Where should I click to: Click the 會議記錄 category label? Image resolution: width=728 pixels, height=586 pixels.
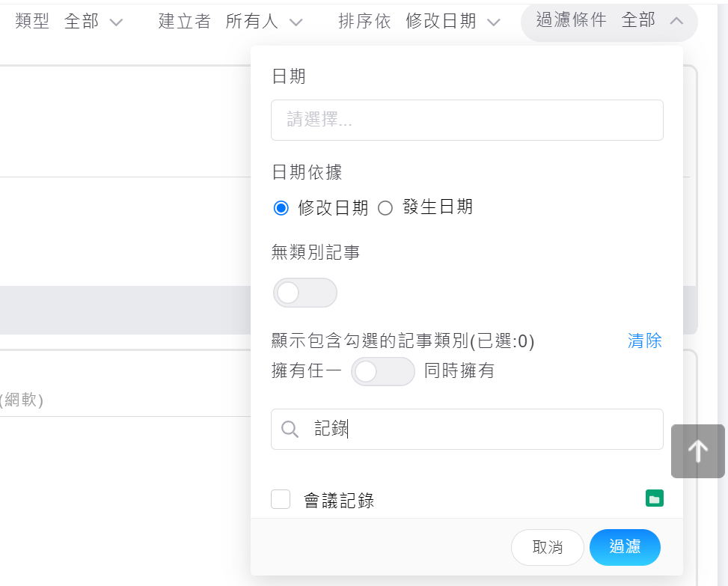(x=339, y=501)
